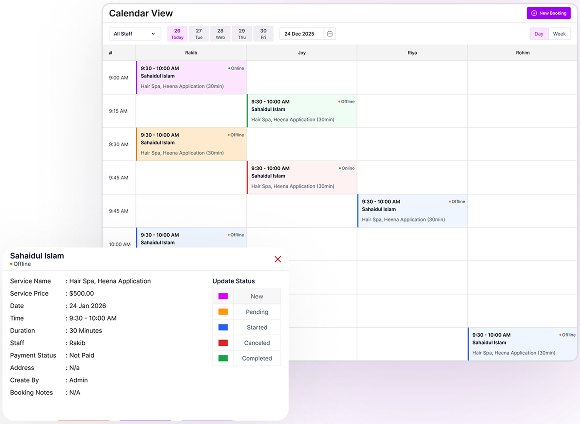Click the New Booking button
This screenshot has height=424, width=580.
549,13
